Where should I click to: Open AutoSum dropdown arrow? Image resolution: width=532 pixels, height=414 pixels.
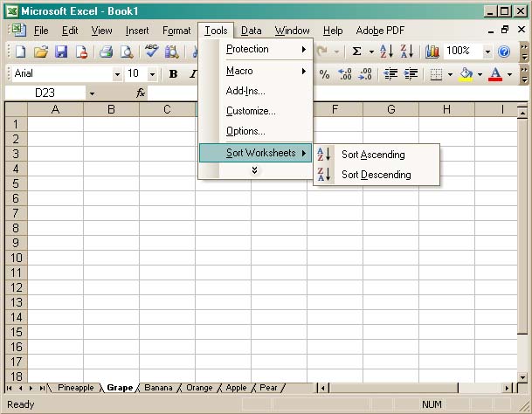click(371, 52)
